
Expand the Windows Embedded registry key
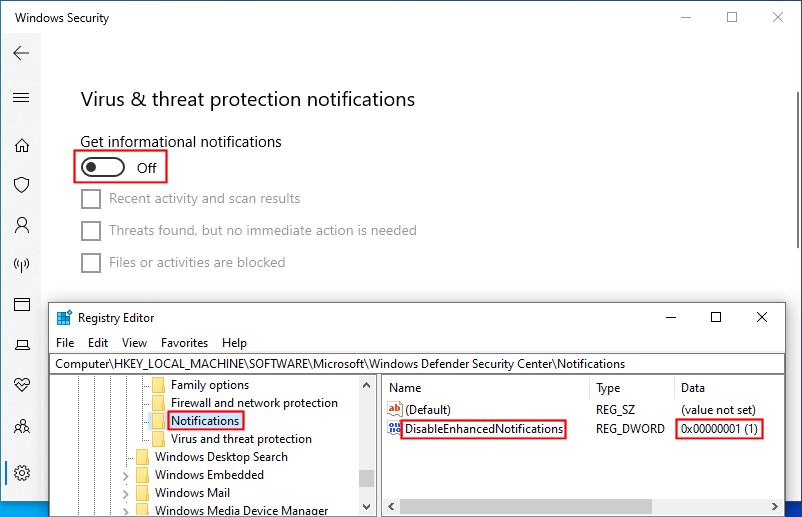click(x=126, y=475)
